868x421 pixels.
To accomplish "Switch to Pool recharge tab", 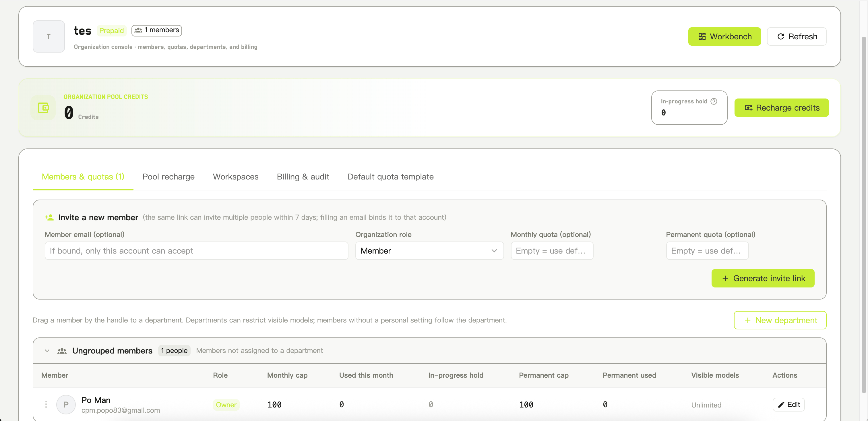I will pyautogui.click(x=168, y=177).
